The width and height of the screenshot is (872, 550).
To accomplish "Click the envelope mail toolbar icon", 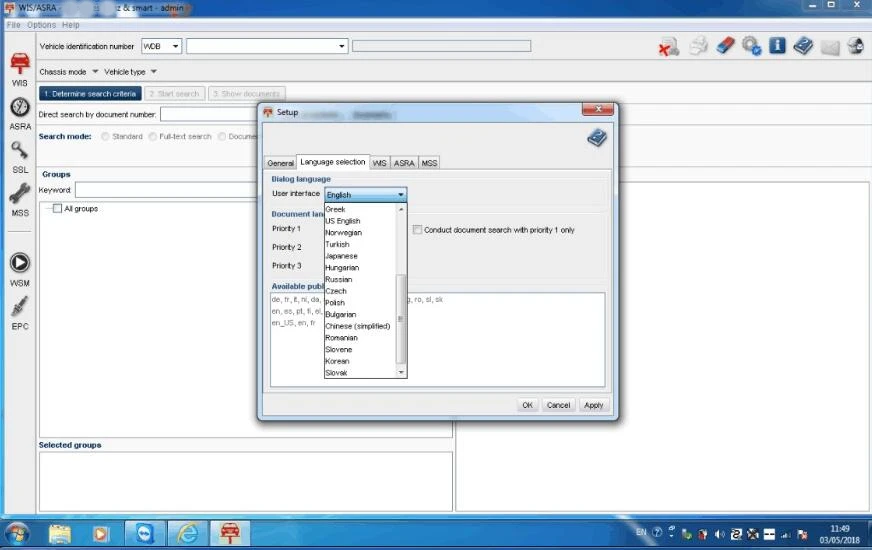I will click(830, 47).
